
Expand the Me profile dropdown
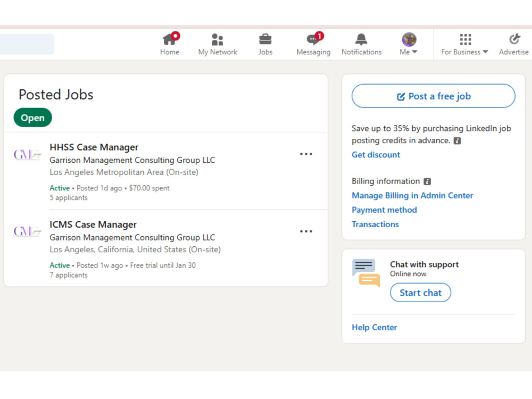[409, 44]
